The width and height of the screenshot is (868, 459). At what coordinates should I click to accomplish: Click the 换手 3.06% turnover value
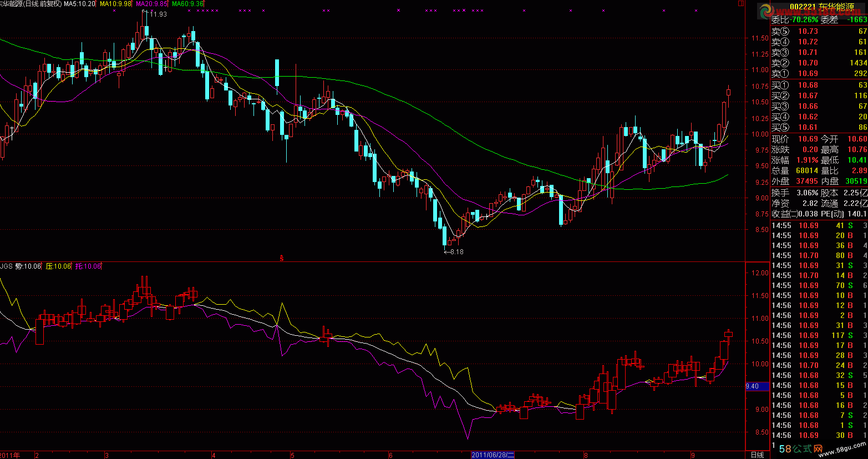tap(808, 193)
